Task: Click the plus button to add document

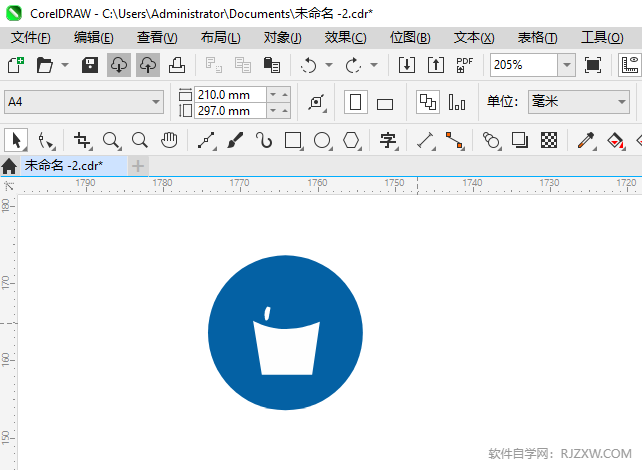Action: click(138, 166)
